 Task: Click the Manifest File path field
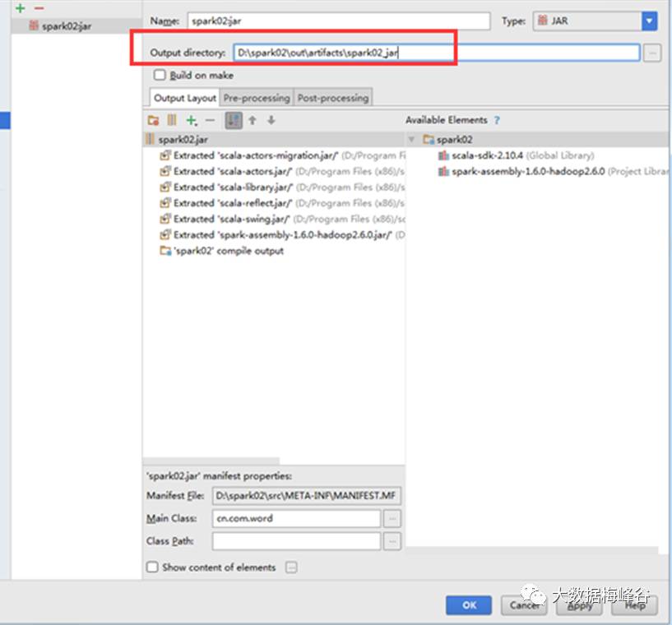[307, 496]
